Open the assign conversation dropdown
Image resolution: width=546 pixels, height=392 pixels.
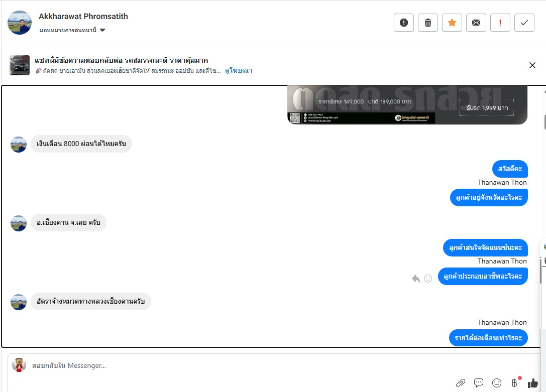coord(72,30)
